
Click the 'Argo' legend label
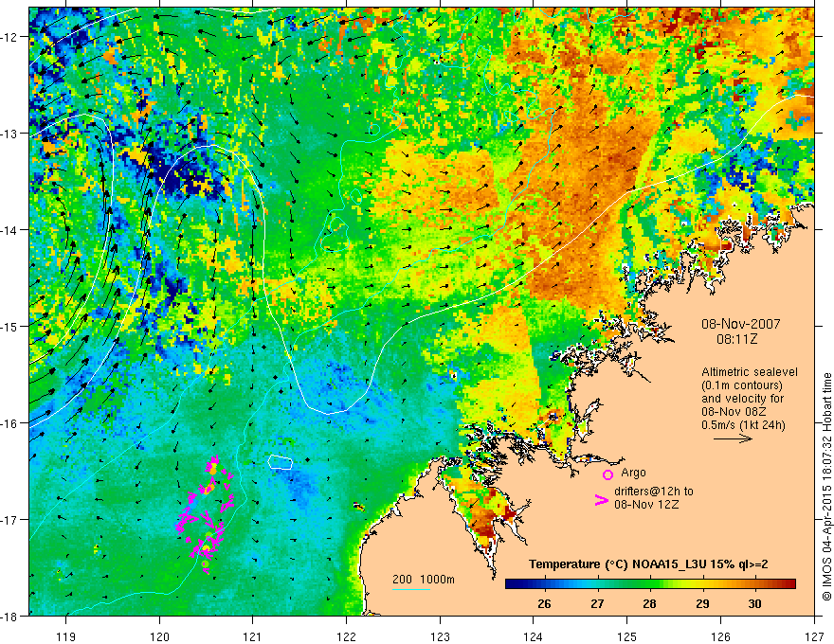[633, 473]
